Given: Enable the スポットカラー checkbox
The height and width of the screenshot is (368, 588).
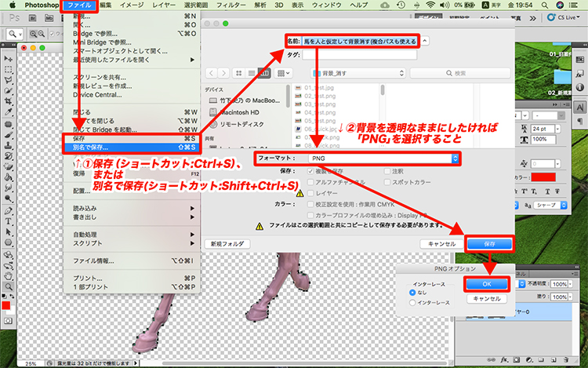Looking at the screenshot, I should (387, 182).
